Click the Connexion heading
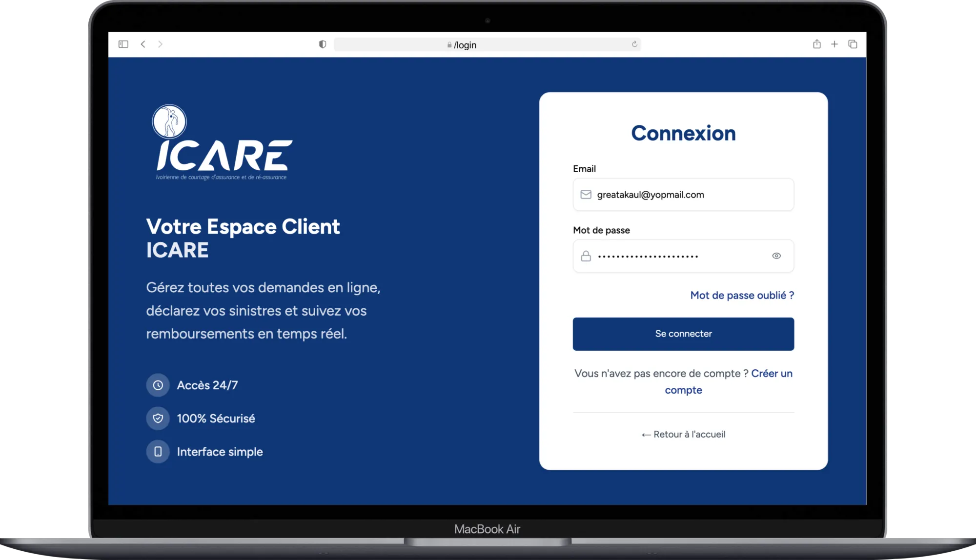Screen dimensions: 976x560 tap(683, 133)
